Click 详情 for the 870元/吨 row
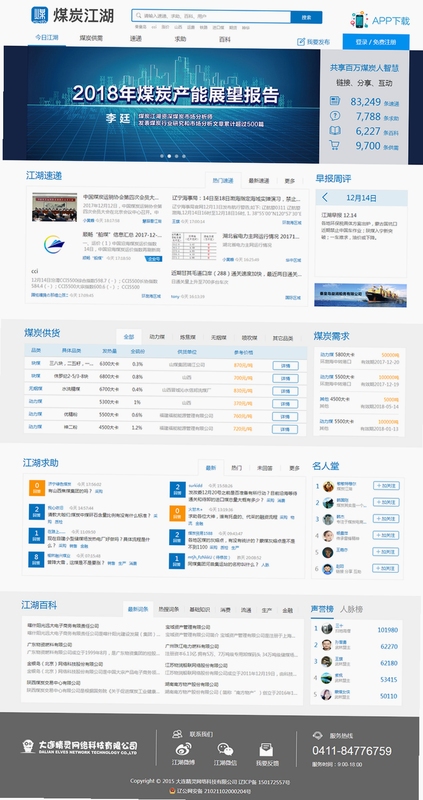Image resolution: width=423 pixels, height=800 pixels. click(x=285, y=365)
